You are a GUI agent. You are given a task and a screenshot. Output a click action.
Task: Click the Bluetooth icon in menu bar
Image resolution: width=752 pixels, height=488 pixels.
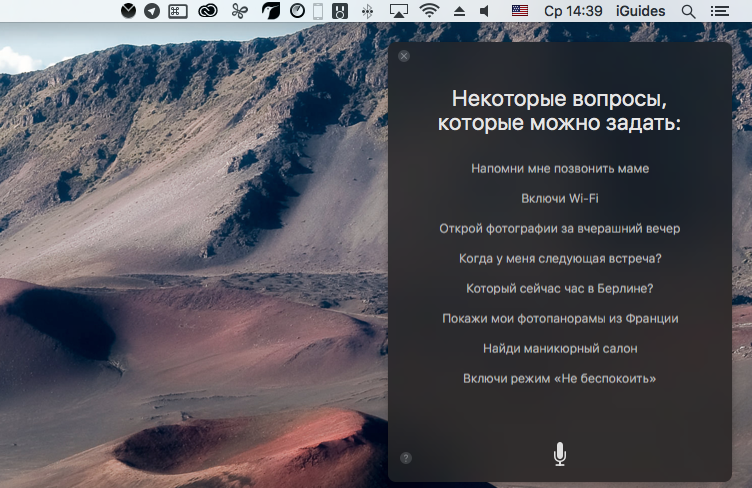point(367,11)
